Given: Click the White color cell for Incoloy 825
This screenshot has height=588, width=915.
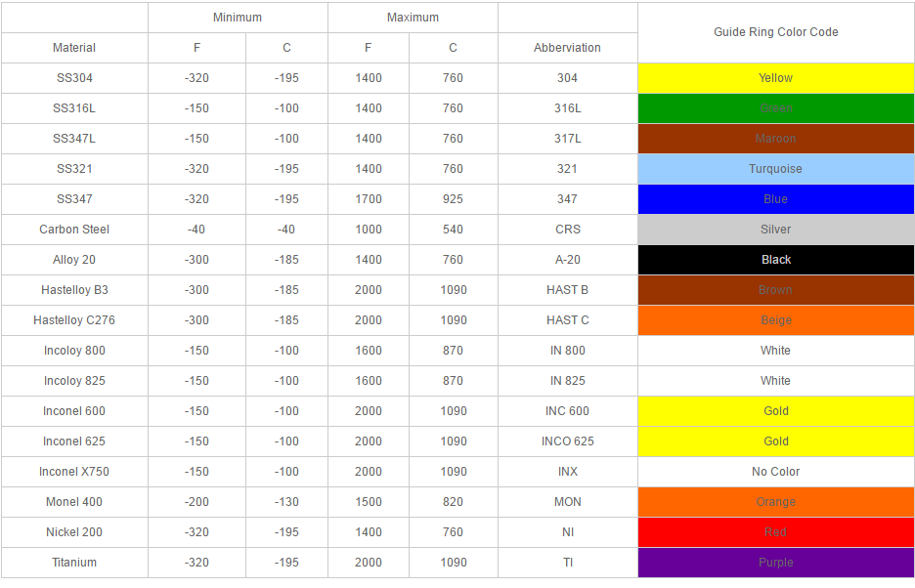Looking at the screenshot, I should click(775, 381).
